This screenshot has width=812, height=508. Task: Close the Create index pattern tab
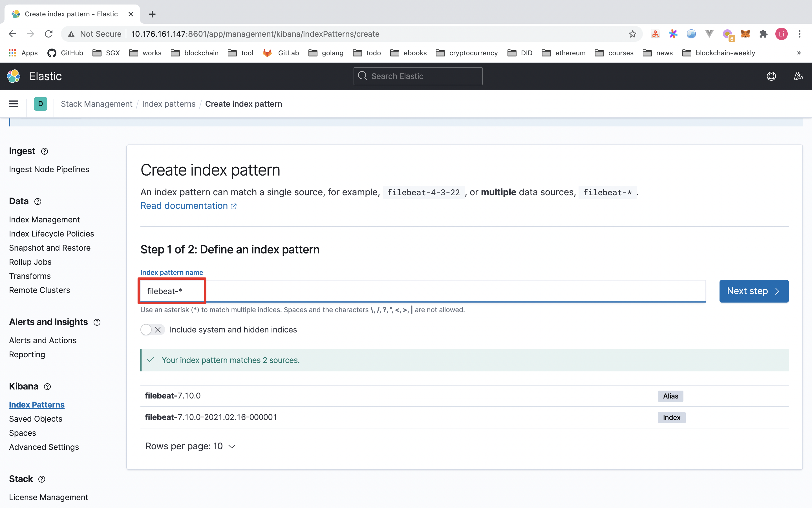pyautogui.click(x=131, y=14)
